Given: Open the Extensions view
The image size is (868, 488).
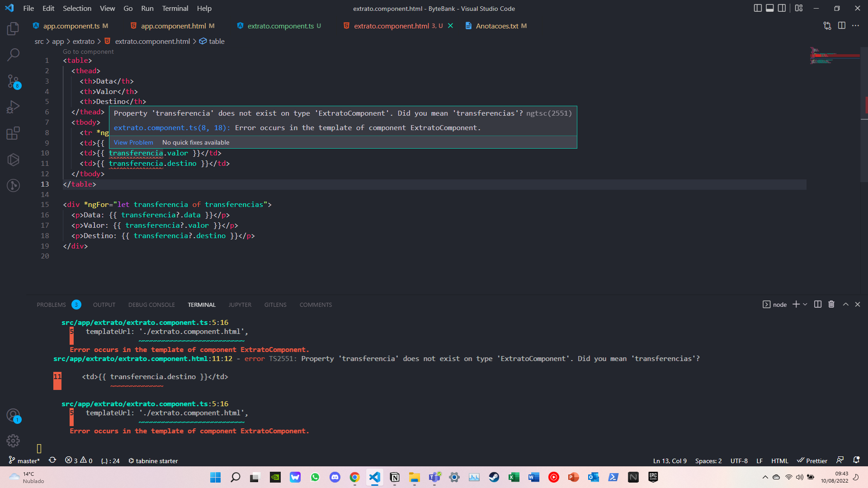Looking at the screenshot, I should 13,133.
